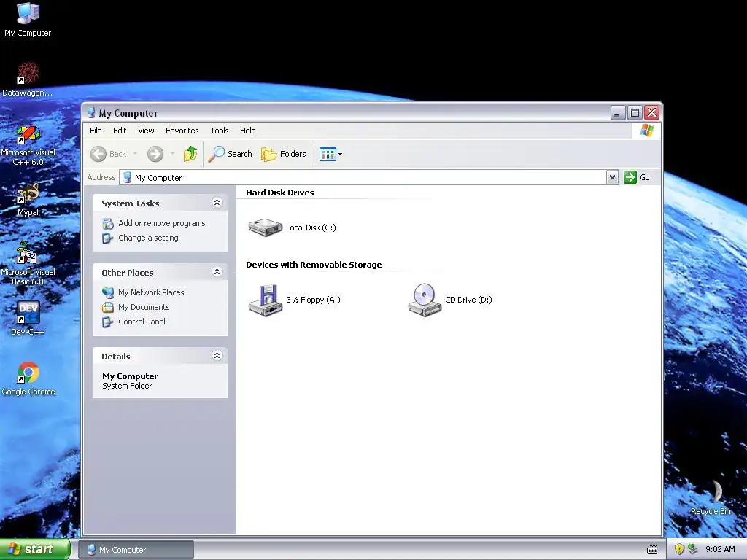Screen dimensions: 747x560
Task: Select the 3½ Floppy (A:) drive icon
Action: tap(266, 300)
